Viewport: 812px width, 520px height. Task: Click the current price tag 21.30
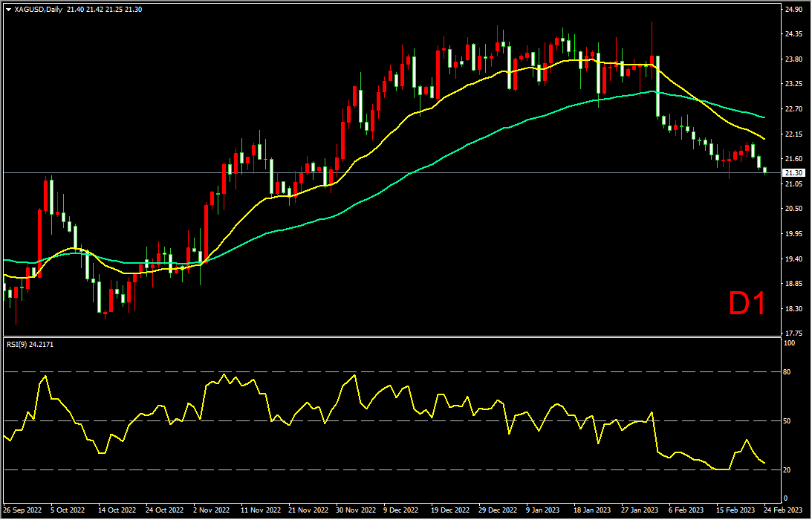coord(794,172)
